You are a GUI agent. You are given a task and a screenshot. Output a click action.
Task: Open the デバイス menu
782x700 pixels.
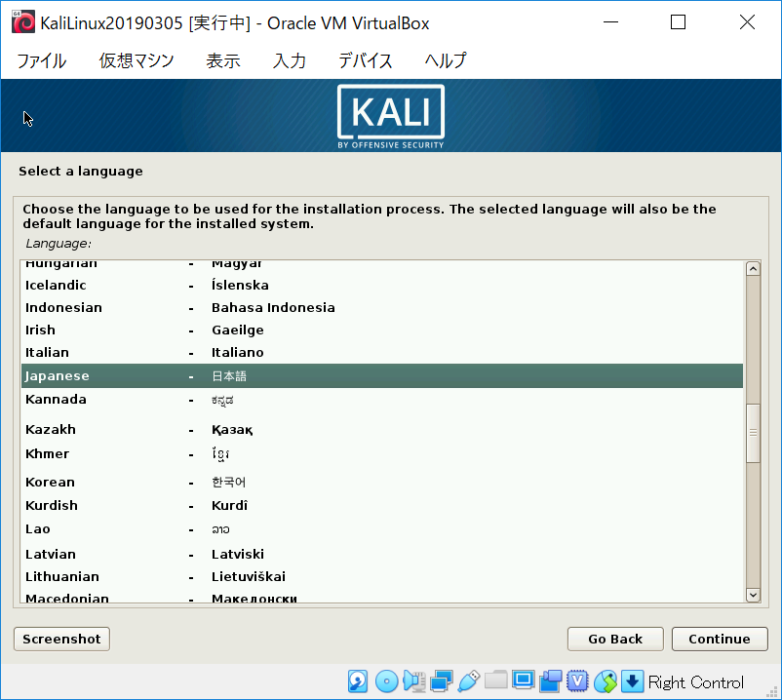[x=365, y=60]
